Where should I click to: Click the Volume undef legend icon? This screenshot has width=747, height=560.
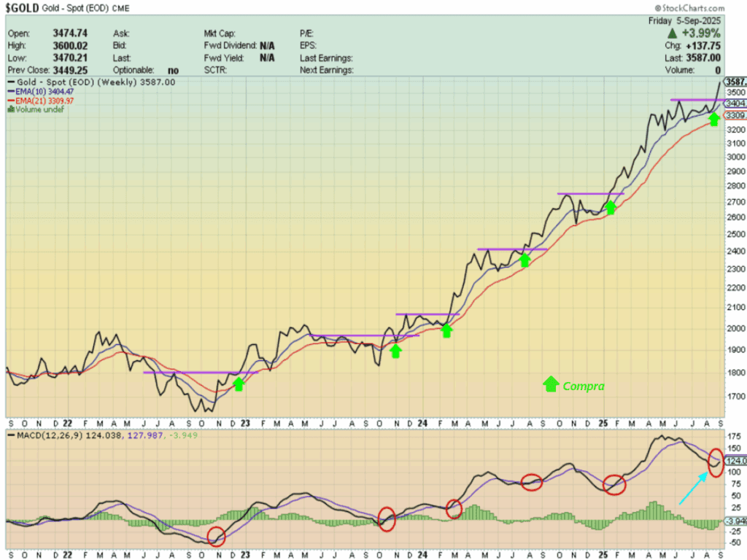pos(10,109)
